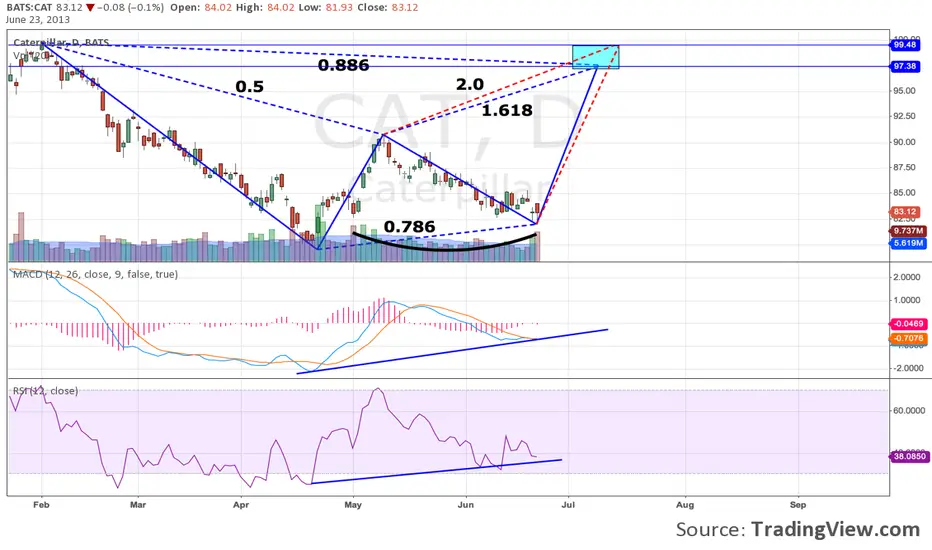The width and height of the screenshot is (932, 550).
Task: Click the Feb label on time axis
Action: [x=41, y=505]
